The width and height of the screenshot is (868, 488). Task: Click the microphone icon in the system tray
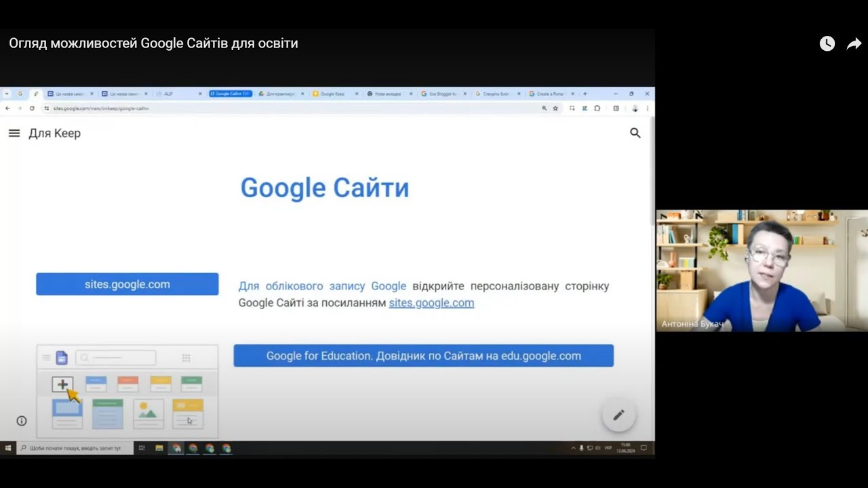coord(581,448)
